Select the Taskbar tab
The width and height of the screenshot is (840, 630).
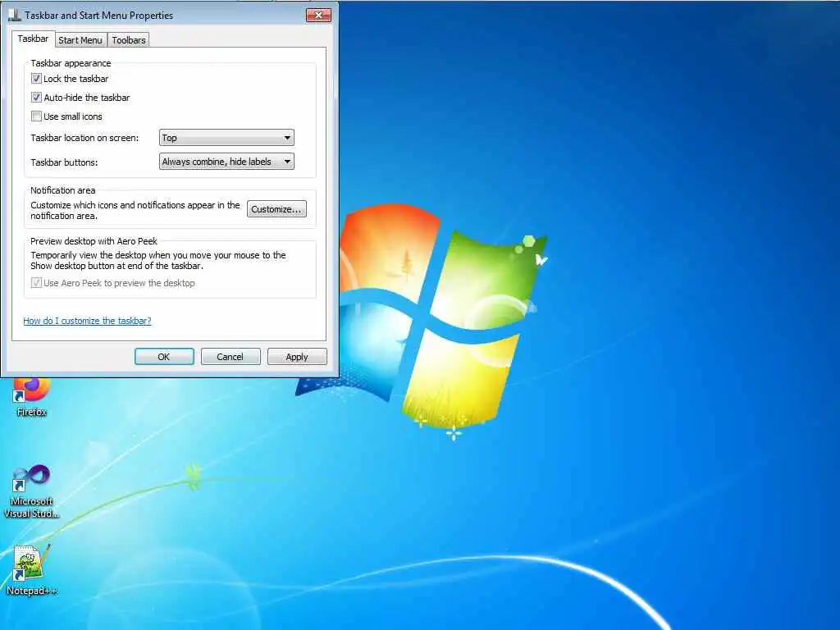(x=33, y=39)
